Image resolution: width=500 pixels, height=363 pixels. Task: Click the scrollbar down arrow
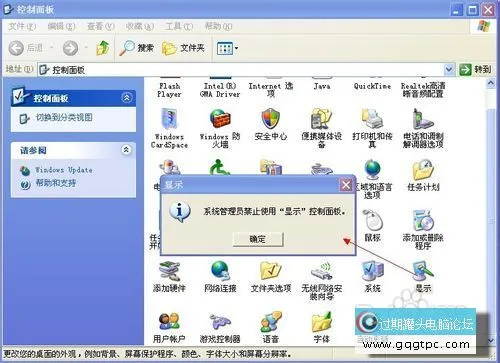tap(491, 340)
